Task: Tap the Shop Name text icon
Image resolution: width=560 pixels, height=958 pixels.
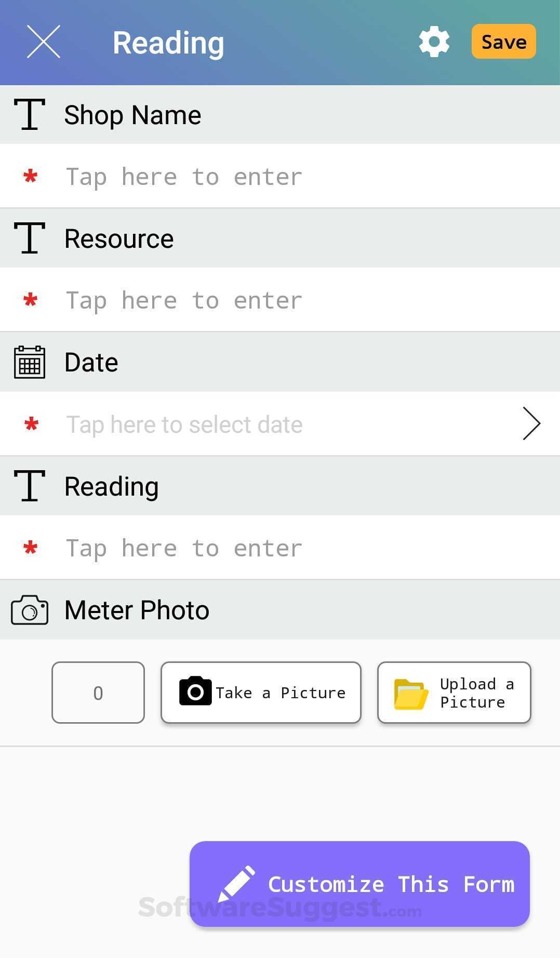Action: point(30,114)
